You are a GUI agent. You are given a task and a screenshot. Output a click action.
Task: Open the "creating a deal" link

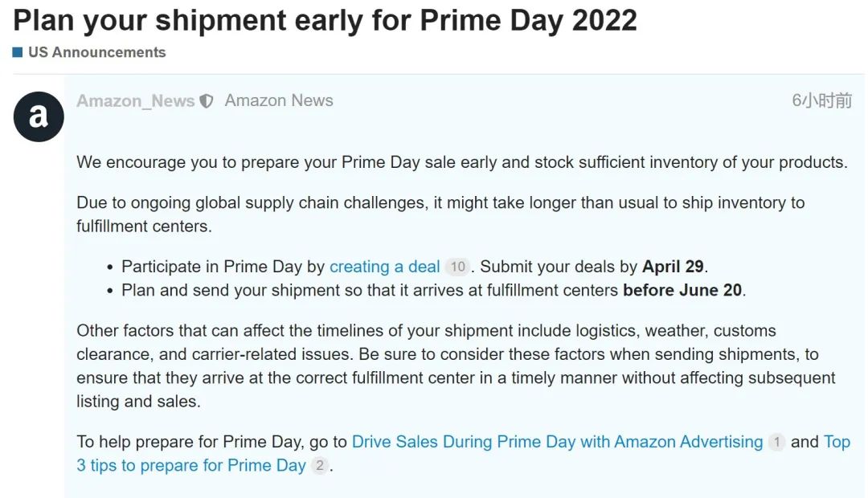click(x=384, y=267)
